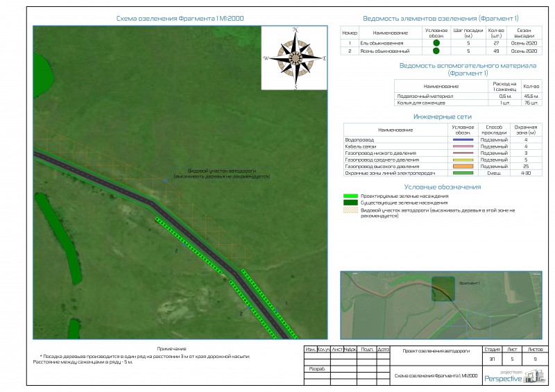Screen dimensions: 555x392
Task: Click the 'Смеш.' cell in the networks table
Action: click(494, 173)
